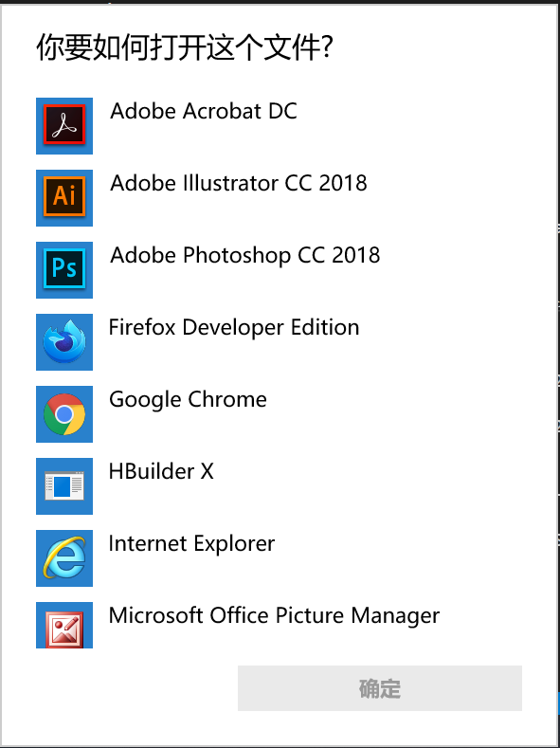Pick the "Microsoft Office Picture Manager" label

pyautogui.click(x=274, y=616)
